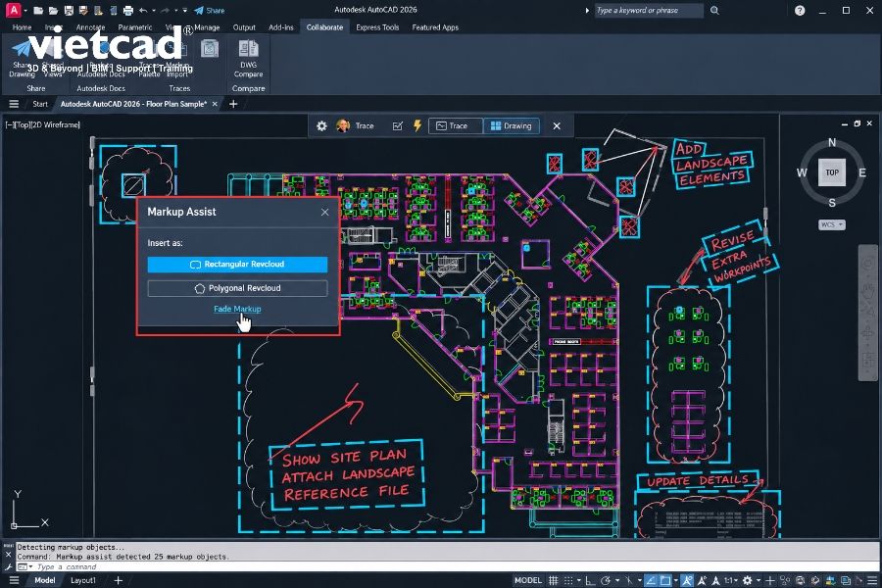Viewport: 882px width, 588px height.
Task: Click the checkmark icon in the Trace toolbar
Action: click(x=397, y=126)
